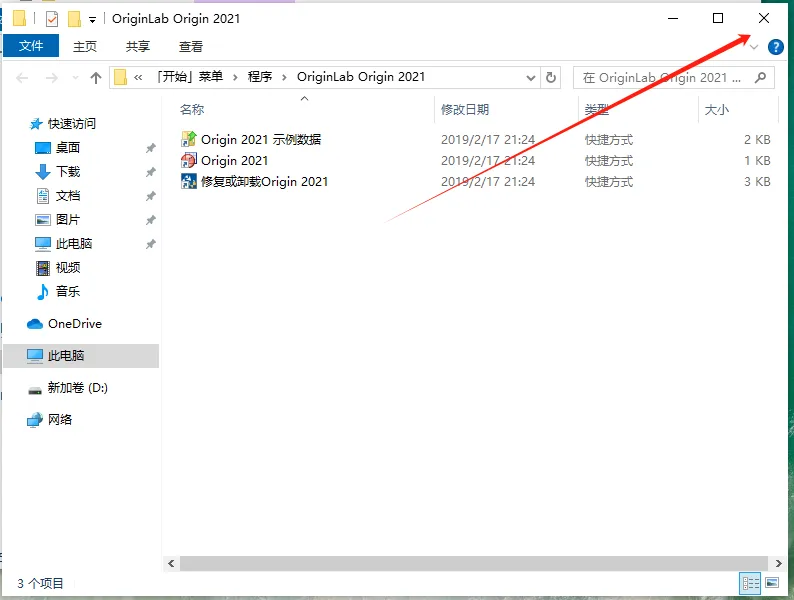Click OriginLab Origin 2021 breadcrumb segment
This screenshot has width=794, height=600.
(361, 76)
